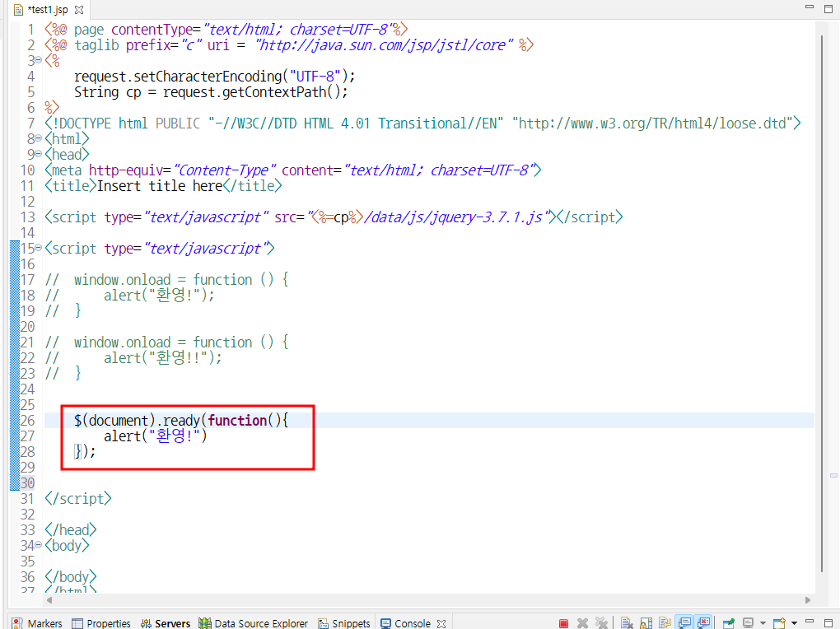Image resolution: width=840 pixels, height=629 pixels.
Task: Click the </script> closing tag on line 31
Action: [x=78, y=499]
